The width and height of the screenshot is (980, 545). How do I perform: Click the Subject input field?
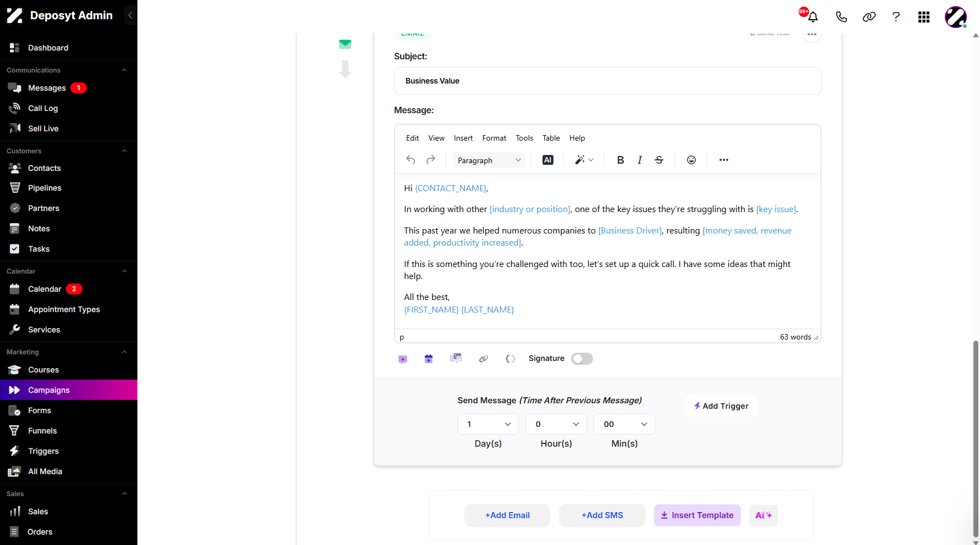pos(608,81)
